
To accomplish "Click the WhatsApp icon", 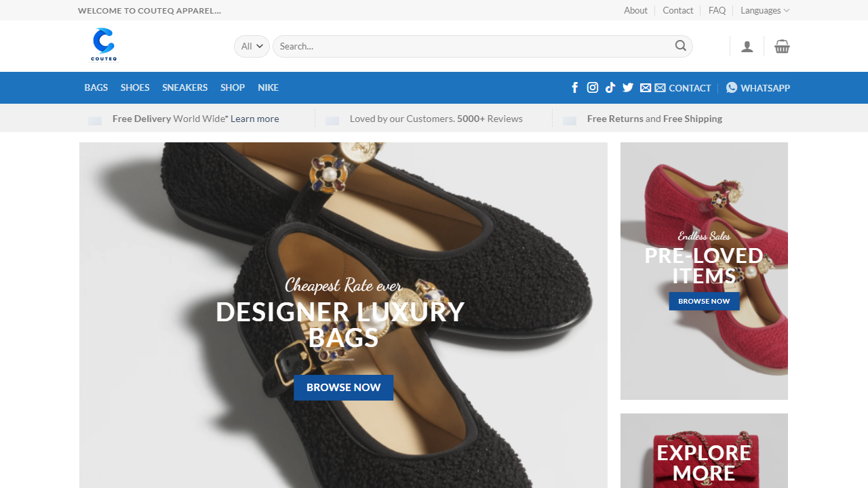I will [732, 87].
